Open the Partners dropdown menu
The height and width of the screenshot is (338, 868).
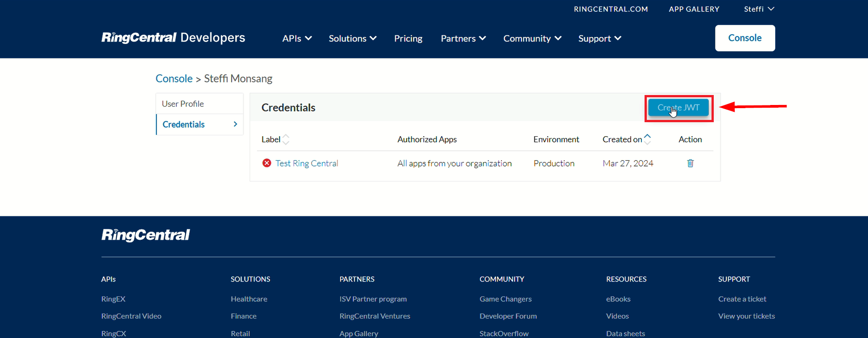[463, 38]
